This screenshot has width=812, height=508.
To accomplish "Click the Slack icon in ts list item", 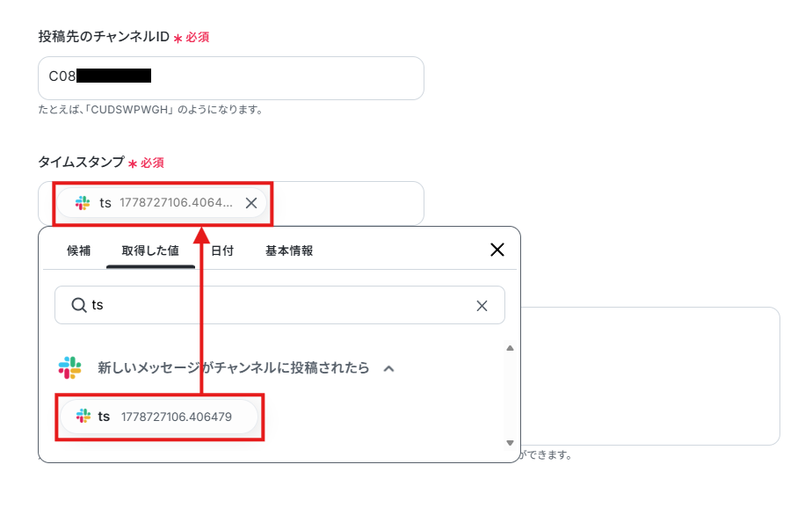I will 83,416.
